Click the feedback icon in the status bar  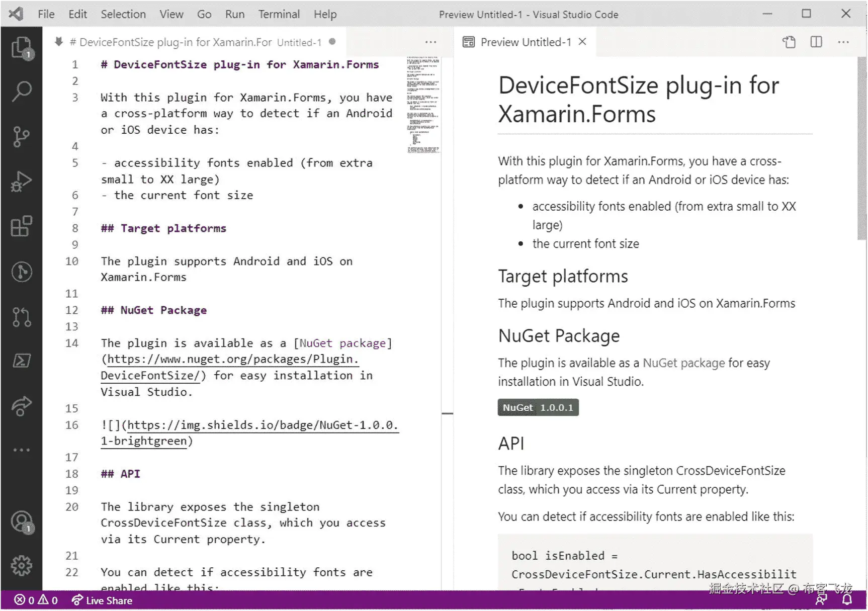821,600
